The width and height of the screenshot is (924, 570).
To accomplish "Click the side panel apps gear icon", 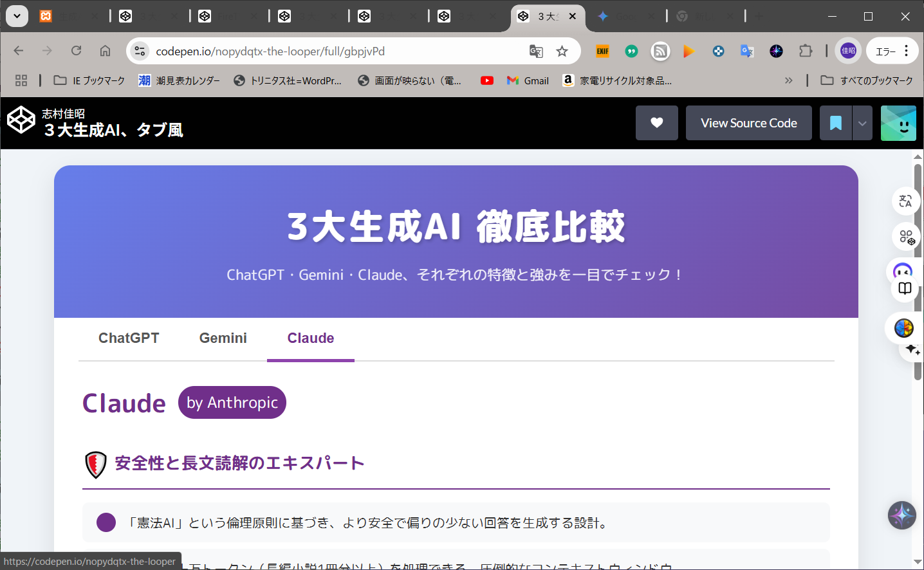I will click(906, 237).
